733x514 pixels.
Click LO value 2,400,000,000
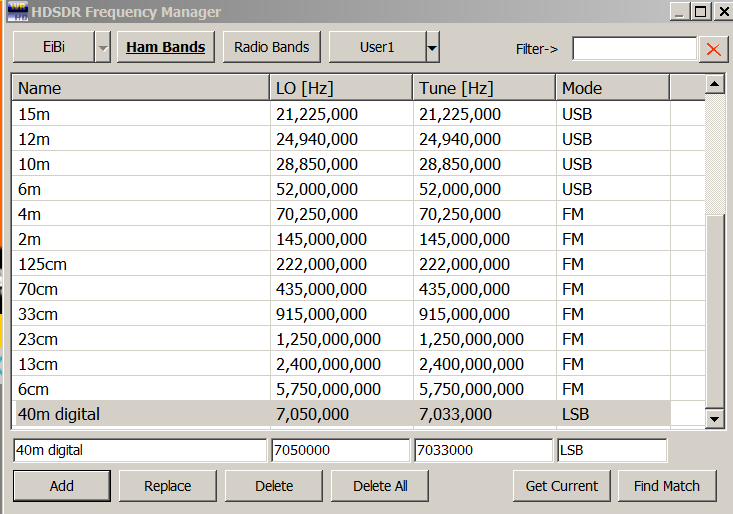coord(328,364)
